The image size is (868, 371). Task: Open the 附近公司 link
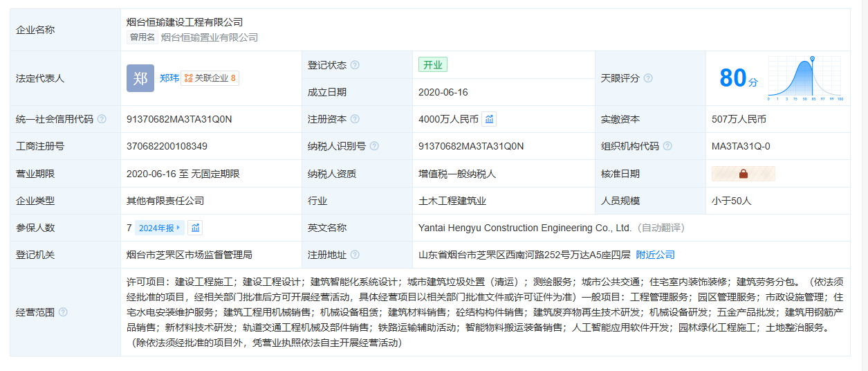tap(655, 255)
